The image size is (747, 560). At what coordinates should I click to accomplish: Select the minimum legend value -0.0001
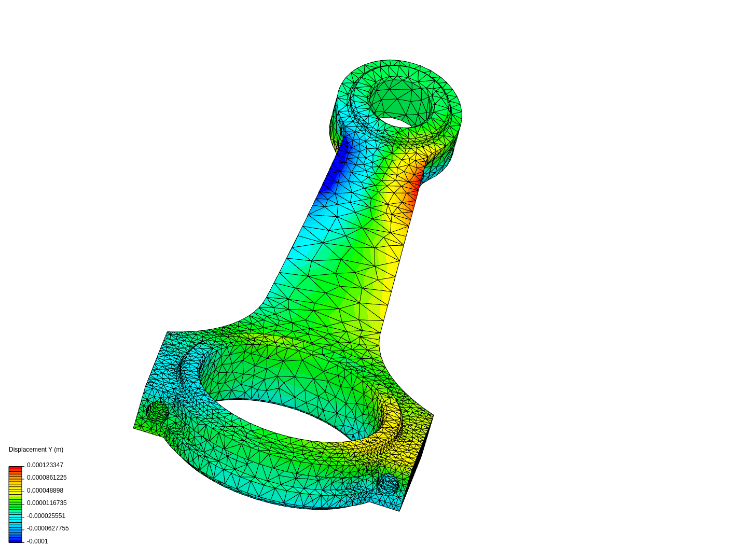click(37, 541)
